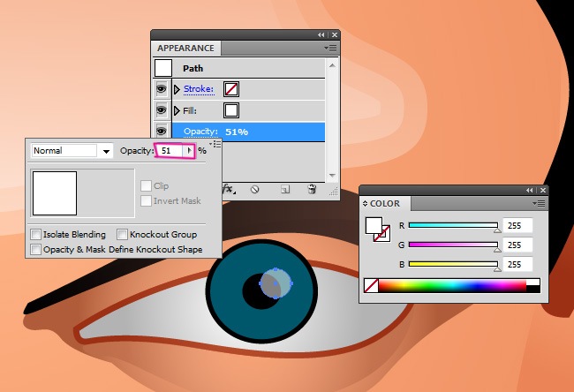This screenshot has height=392, width=574.
Task: Toggle visibility of the Opacity attribute
Action: click(x=161, y=131)
